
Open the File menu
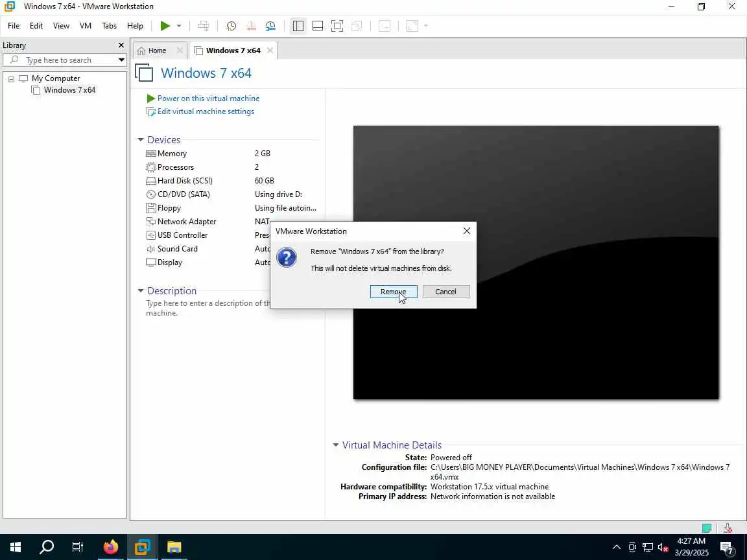pos(14,26)
